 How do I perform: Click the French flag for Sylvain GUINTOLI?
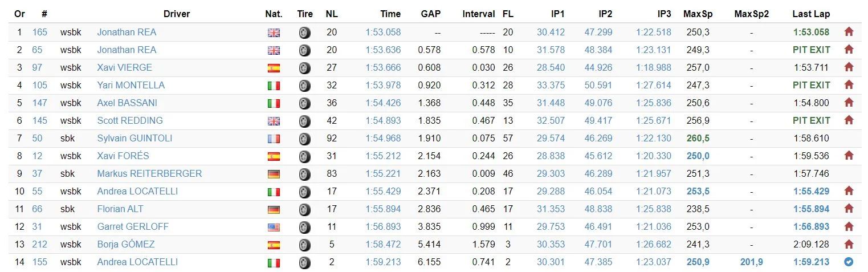point(274,139)
